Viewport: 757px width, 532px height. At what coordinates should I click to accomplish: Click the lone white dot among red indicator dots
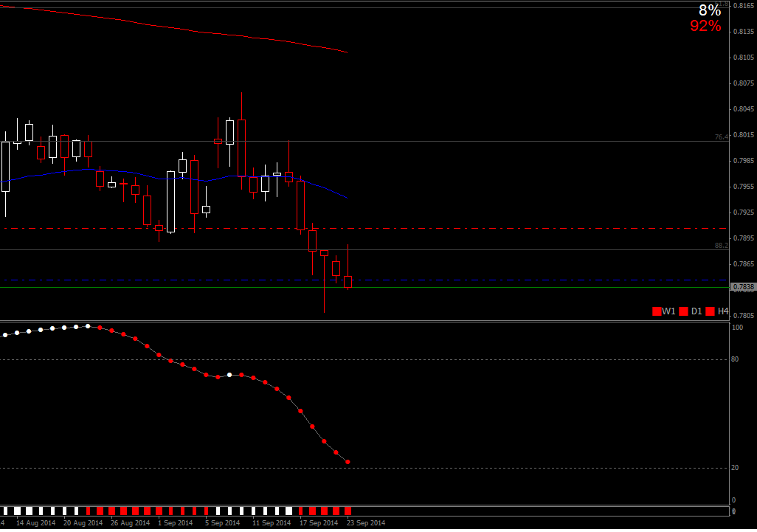[x=229, y=375]
